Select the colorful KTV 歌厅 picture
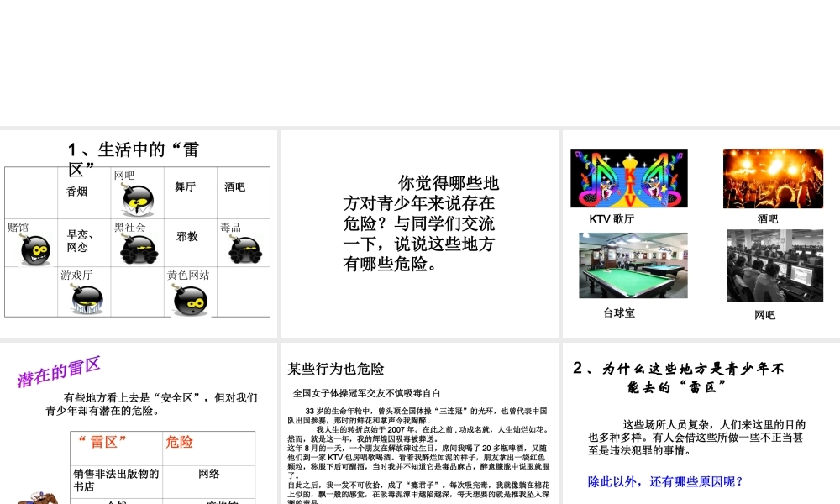Viewport: 840px width, 504px height. 629,178
